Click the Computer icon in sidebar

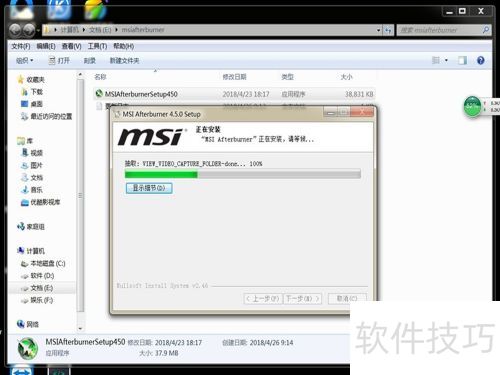point(21,251)
